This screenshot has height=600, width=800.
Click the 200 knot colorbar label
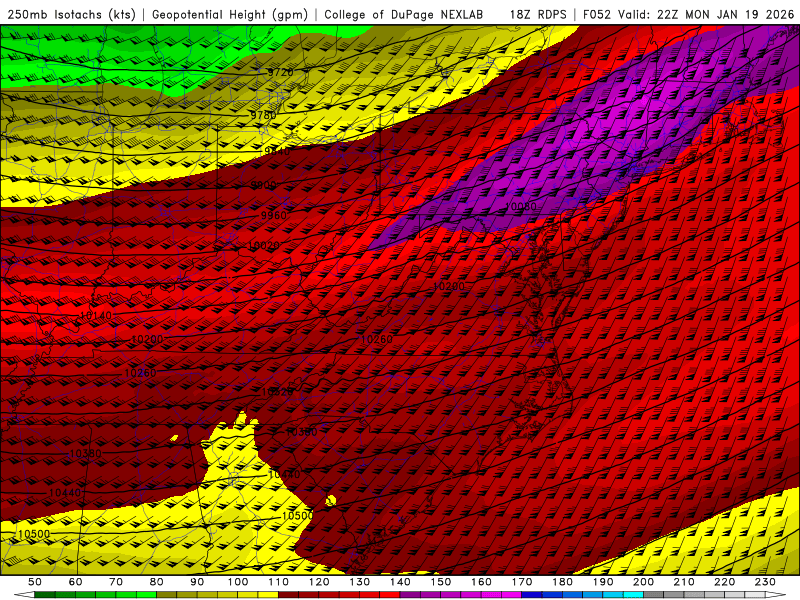pos(643,582)
